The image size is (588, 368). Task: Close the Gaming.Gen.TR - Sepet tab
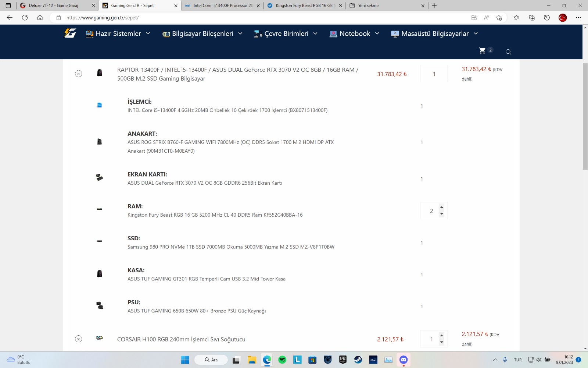click(176, 6)
